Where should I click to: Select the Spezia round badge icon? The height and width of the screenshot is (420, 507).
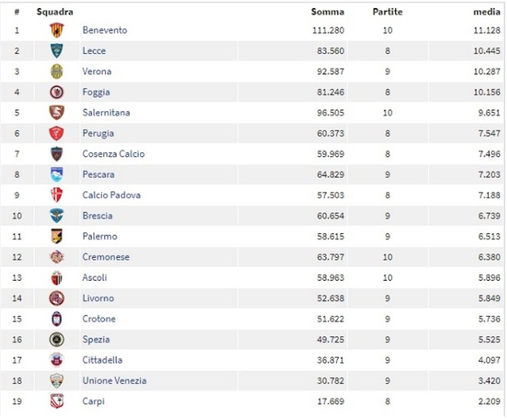(57, 340)
